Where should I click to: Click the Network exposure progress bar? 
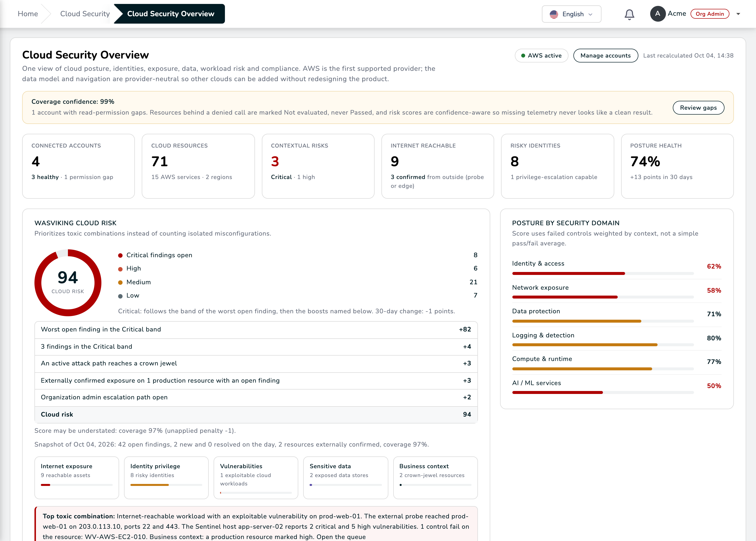[x=603, y=297]
